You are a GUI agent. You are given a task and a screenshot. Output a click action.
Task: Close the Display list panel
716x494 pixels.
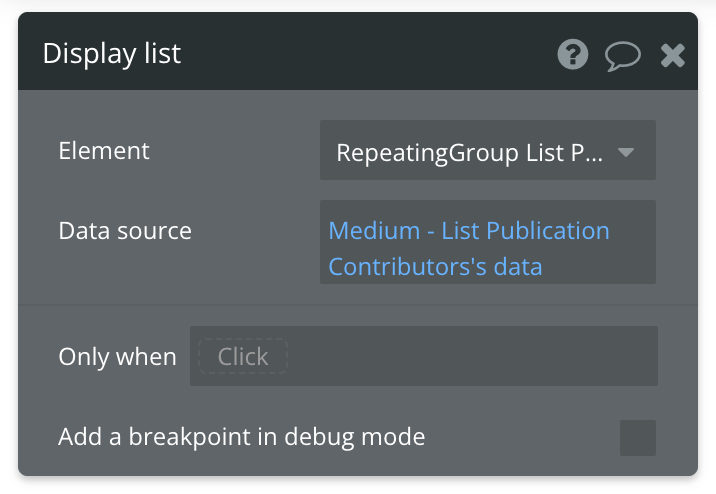coord(673,55)
